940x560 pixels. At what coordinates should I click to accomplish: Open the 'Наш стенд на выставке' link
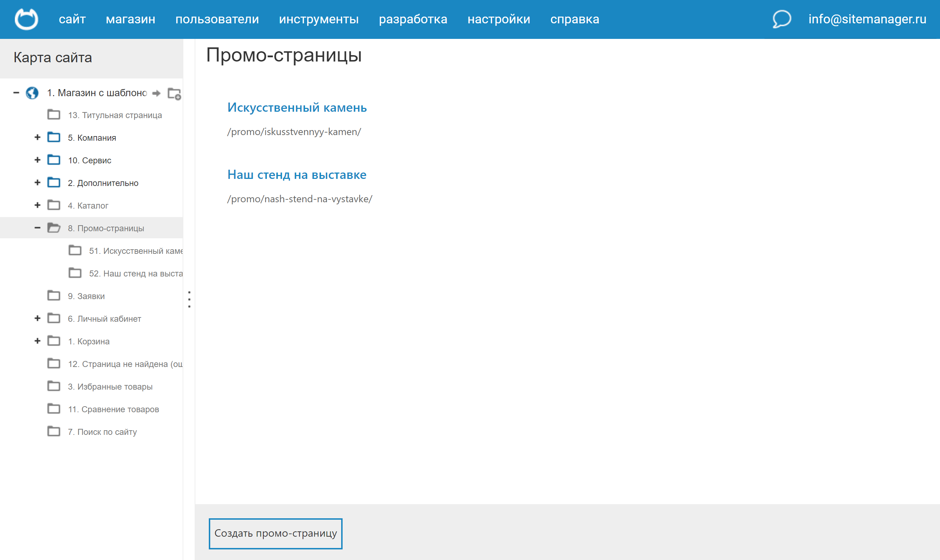pyautogui.click(x=297, y=174)
